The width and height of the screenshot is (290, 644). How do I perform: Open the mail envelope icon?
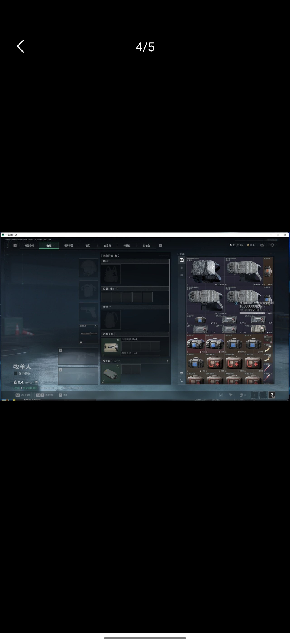click(x=262, y=245)
